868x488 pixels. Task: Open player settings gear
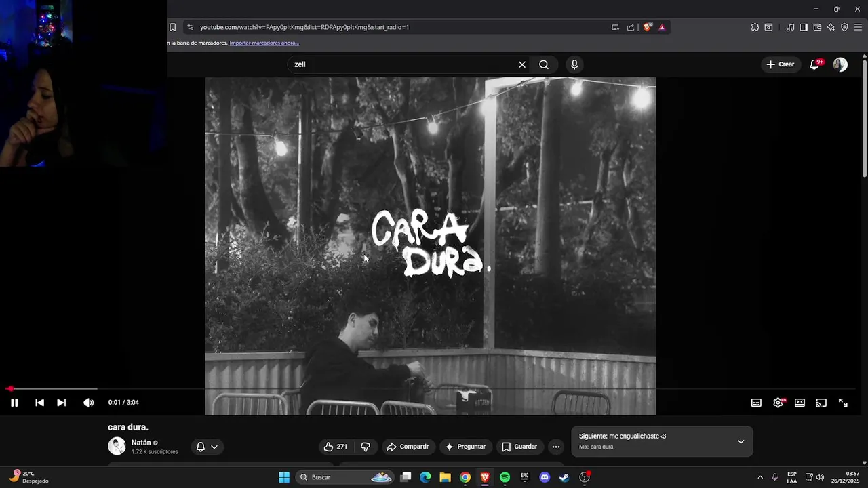[x=778, y=403]
